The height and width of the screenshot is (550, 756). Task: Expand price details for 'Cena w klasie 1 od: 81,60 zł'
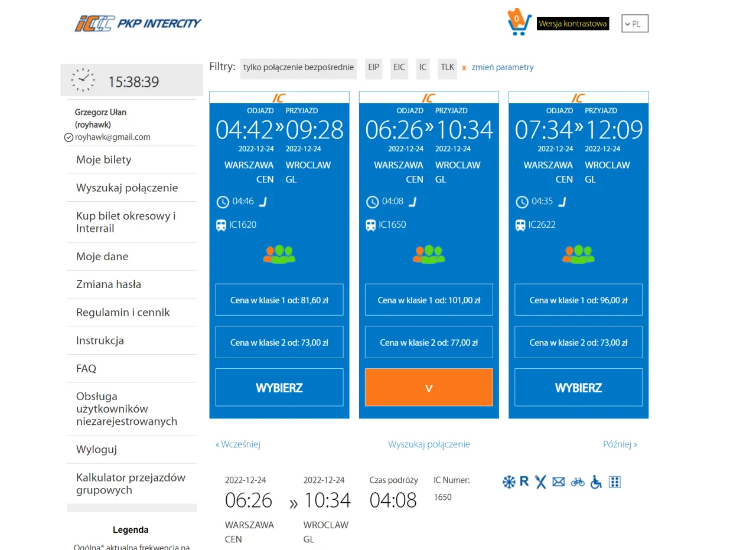point(279,300)
